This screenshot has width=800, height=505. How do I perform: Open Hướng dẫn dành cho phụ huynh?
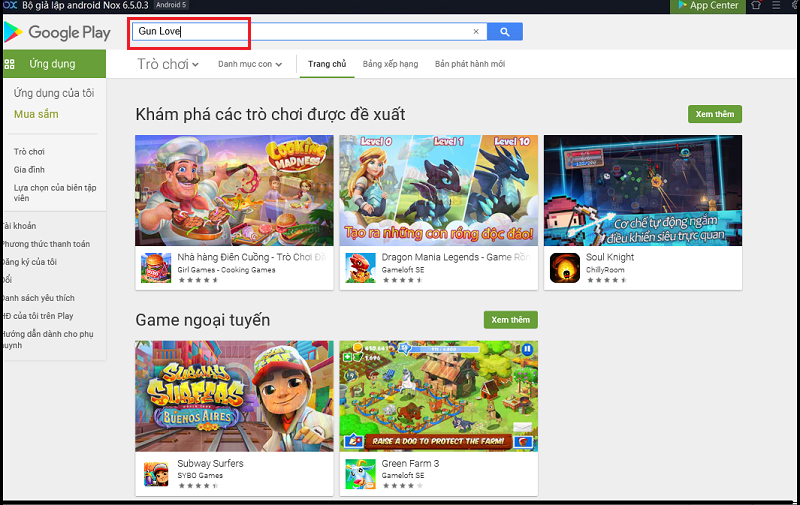47,340
